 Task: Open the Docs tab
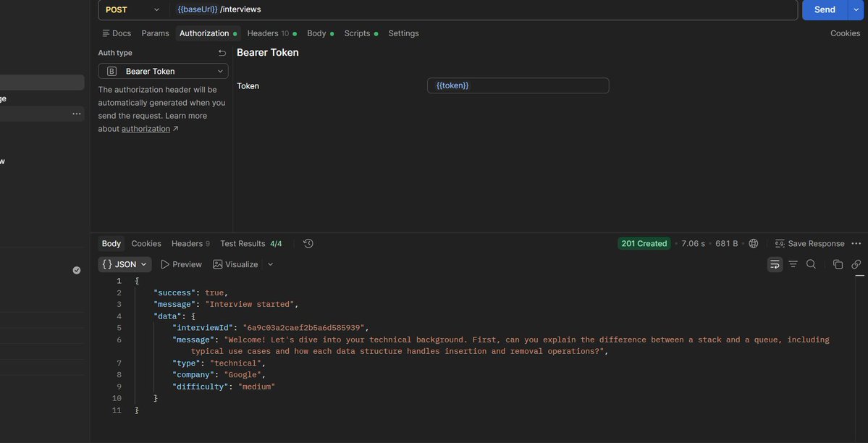coord(117,33)
